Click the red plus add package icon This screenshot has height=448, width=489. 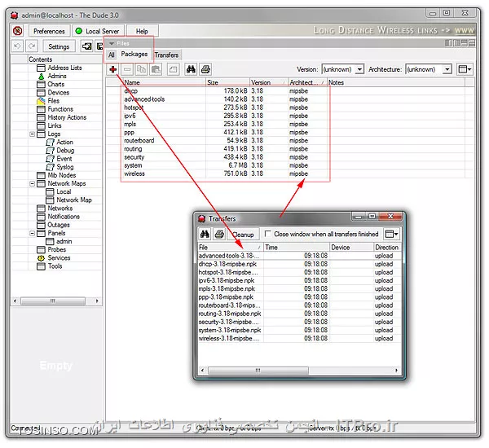pos(113,69)
